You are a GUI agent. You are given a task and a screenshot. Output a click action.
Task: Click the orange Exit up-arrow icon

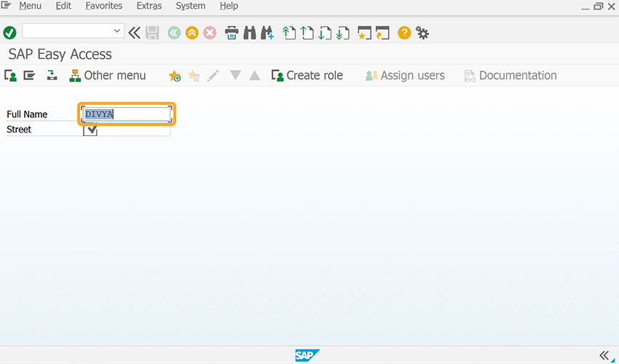tap(192, 33)
